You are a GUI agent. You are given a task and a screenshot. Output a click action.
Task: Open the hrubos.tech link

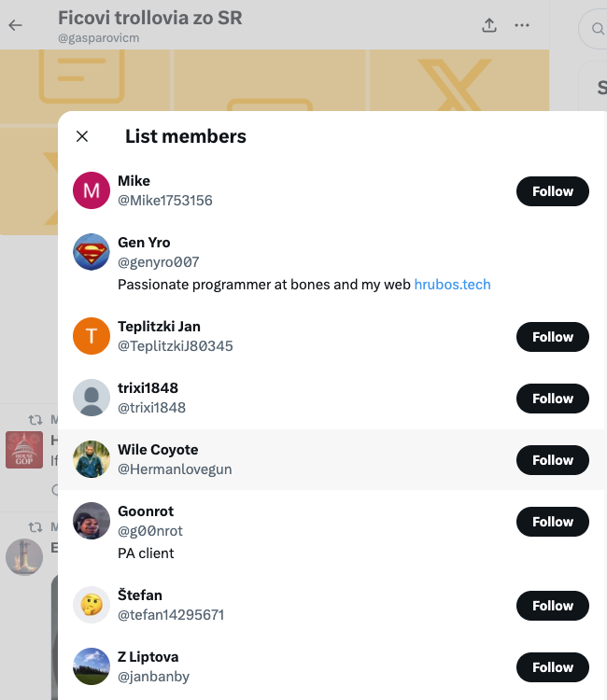(x=452, y=285)
